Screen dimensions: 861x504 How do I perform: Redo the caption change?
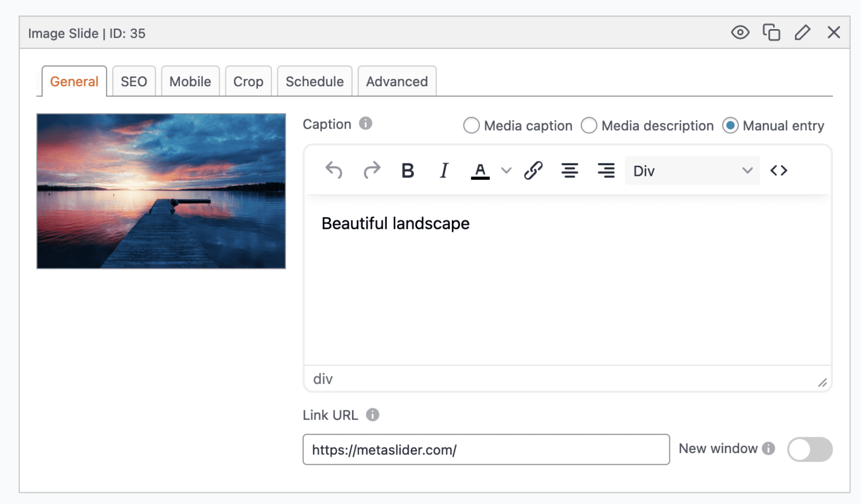[x=372, y=170]
